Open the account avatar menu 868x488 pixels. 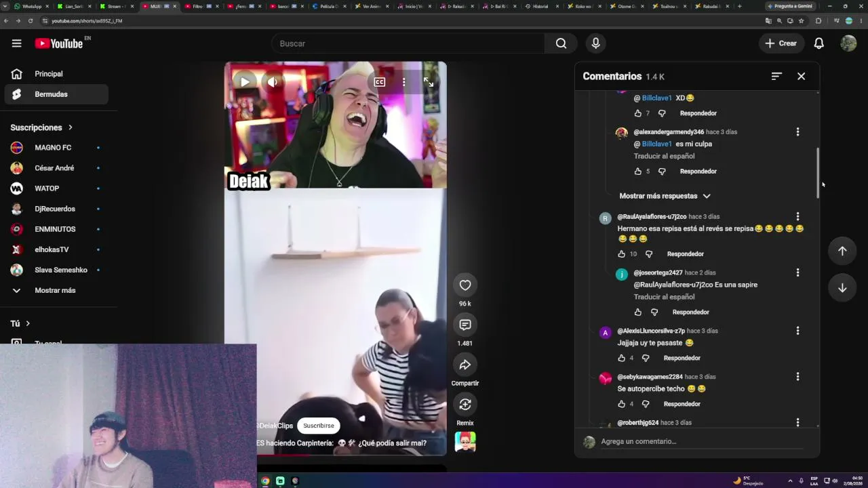click(x=848, y=43)
